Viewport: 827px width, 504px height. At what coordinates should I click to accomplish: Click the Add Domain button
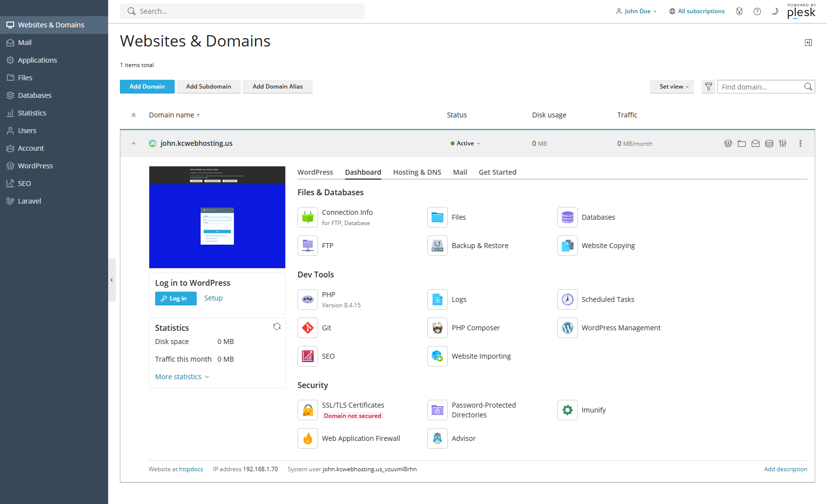tap(147, 87)
